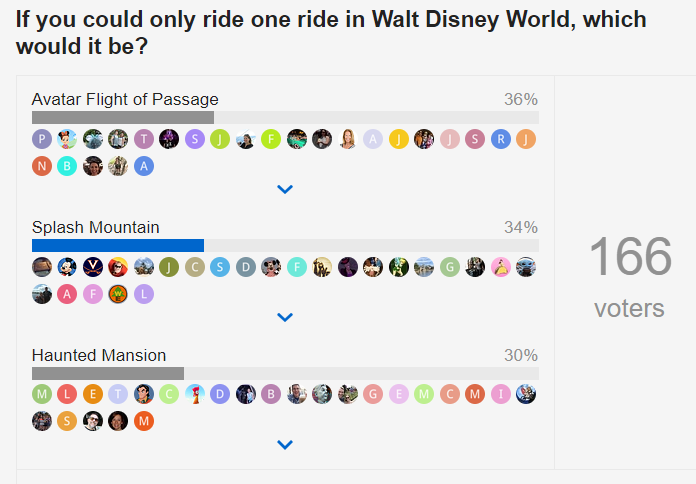Open the Mickey Mouse voter avatar
Image resolution: width=696 pixels, height=484 pixels.
click(x=67, y=266)
